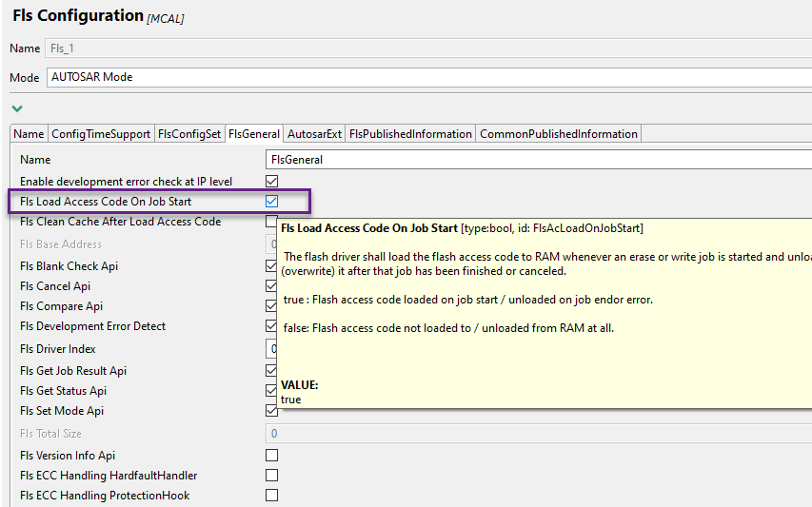The height and width of the screenshot is (507, 812).
Task: Click the Fls Configuration title text
Action: click(78, 15)
